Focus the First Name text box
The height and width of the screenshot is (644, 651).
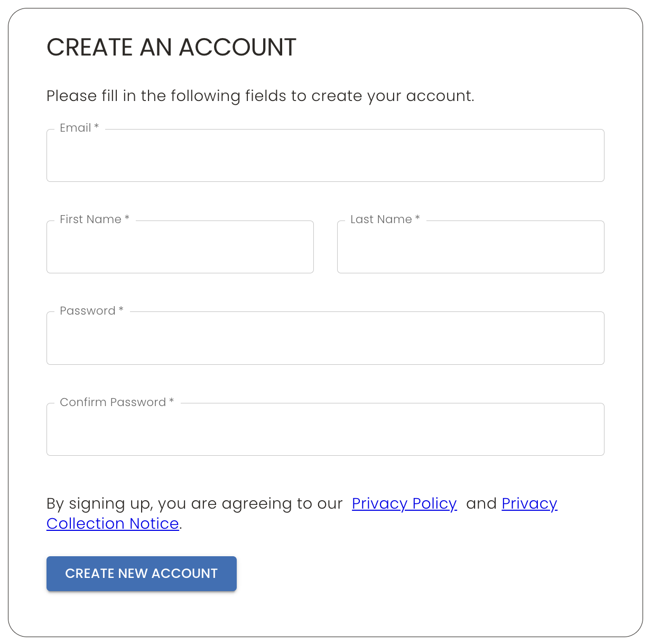tap(180, 247)
